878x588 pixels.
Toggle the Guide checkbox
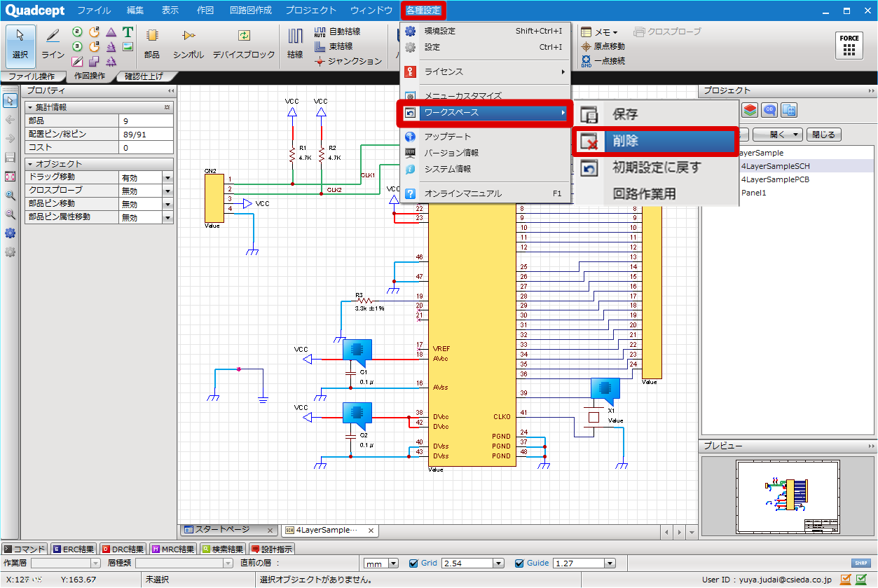[x=519, y=563]
